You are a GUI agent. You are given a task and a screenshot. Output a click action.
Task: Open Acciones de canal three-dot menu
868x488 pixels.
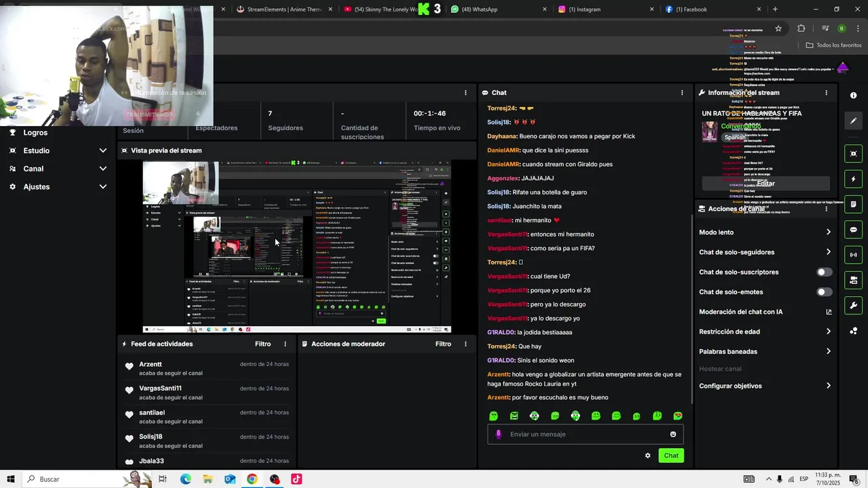click(x=826, y=209)
